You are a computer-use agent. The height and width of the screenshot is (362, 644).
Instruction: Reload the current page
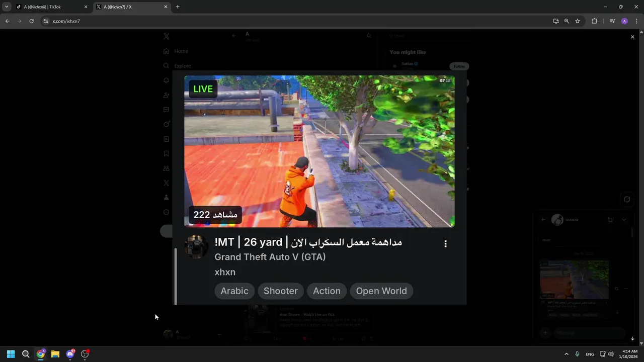tap(32, 21)
